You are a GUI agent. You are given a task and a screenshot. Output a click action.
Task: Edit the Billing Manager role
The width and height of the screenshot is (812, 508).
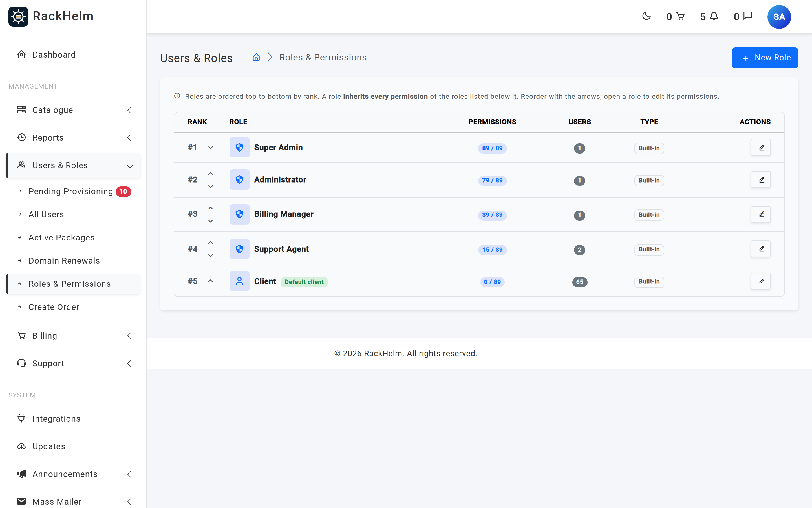click(760, 214)
